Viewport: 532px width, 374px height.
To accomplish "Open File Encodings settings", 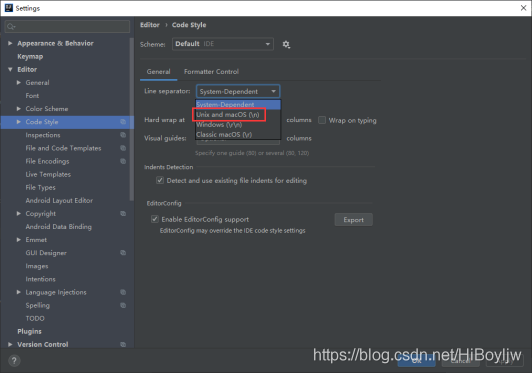I will coord(47,161).
